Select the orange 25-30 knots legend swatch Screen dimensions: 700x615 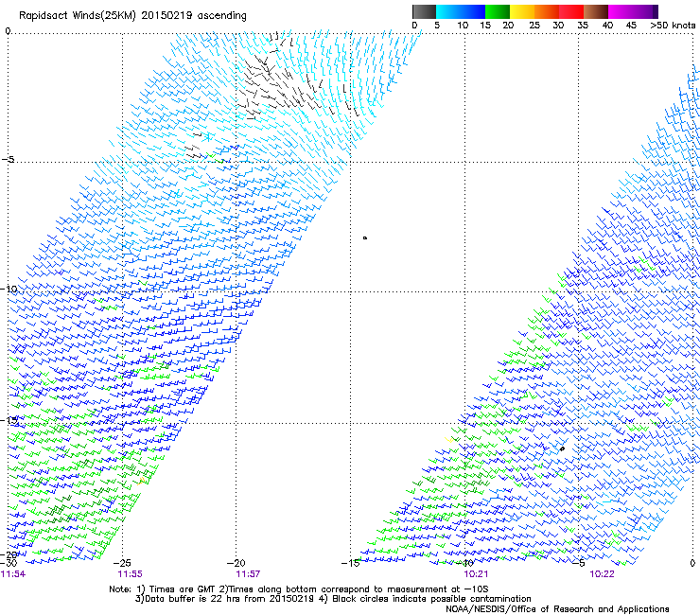(x=547, y=11)
